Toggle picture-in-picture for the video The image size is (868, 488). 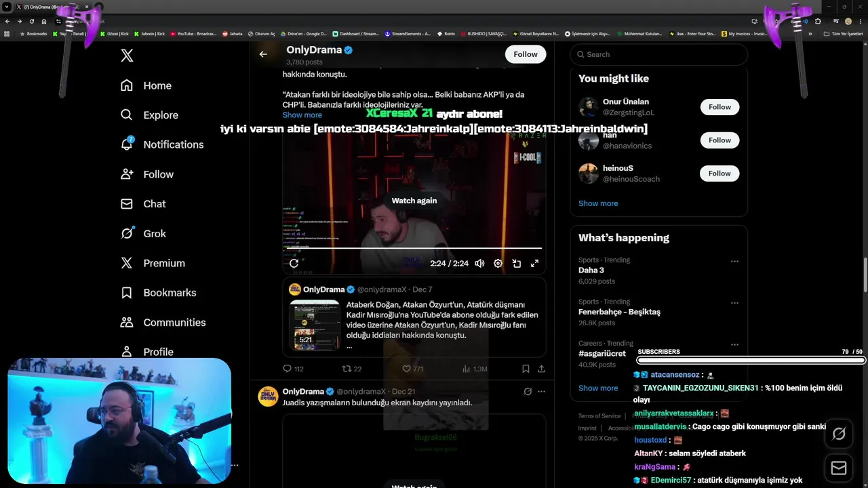click(516, 264)
